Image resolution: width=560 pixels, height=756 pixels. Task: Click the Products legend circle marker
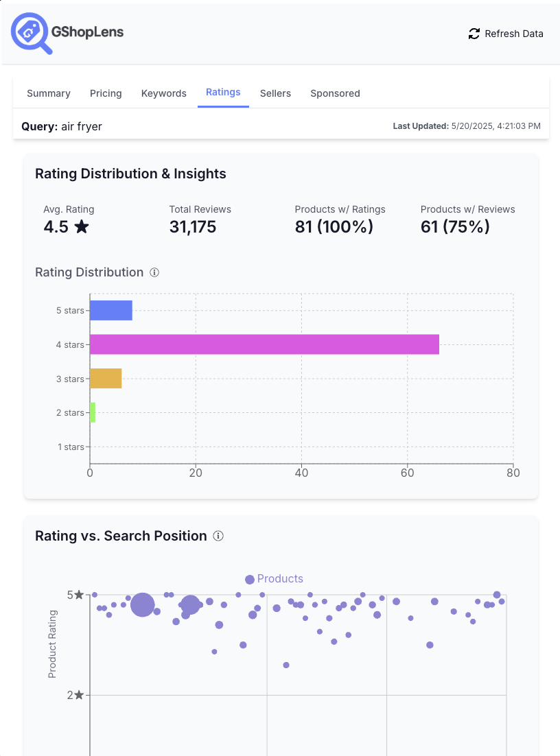pos(250,580)
